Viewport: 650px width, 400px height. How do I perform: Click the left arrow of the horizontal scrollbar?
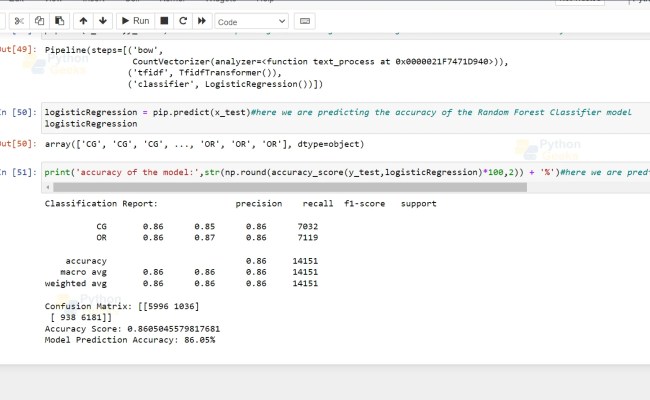[x=48, y=187]
